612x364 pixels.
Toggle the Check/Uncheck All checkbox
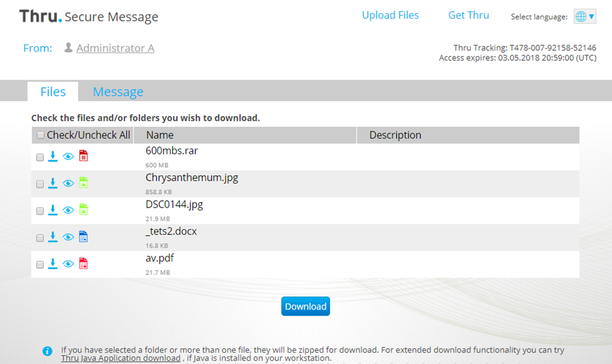pyautogui.click(x=41, y=135)
